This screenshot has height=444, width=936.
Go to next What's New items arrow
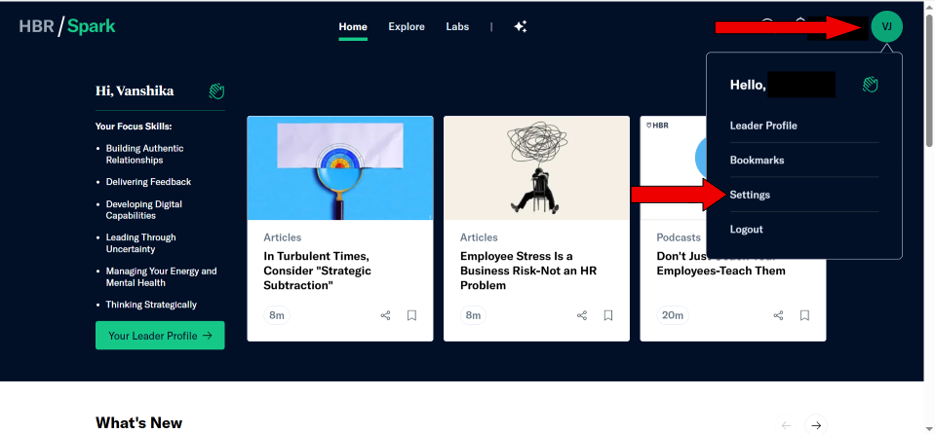point(816,425)
